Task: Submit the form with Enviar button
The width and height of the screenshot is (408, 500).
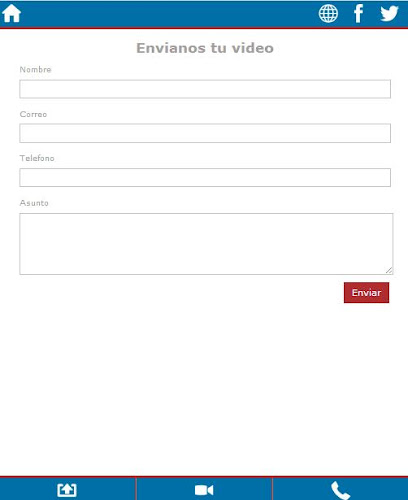Action: click(x=366, y=293)
